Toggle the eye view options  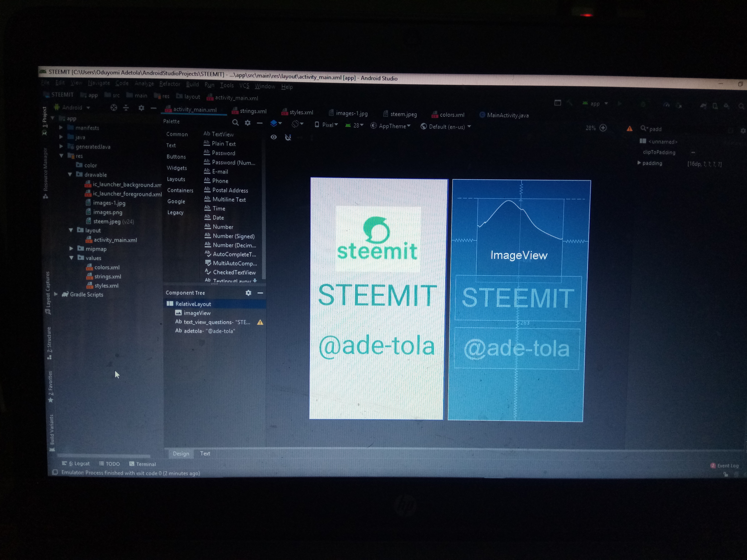pos(273,137)
